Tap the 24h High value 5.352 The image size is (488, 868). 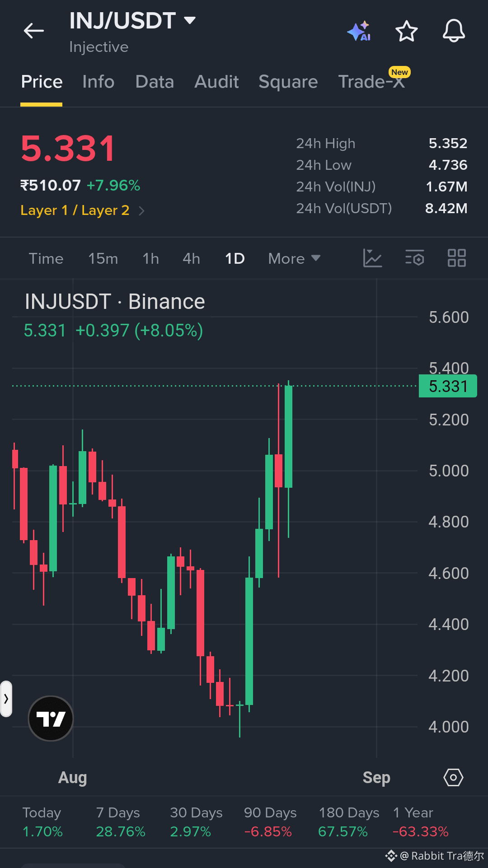click(448, 144)
